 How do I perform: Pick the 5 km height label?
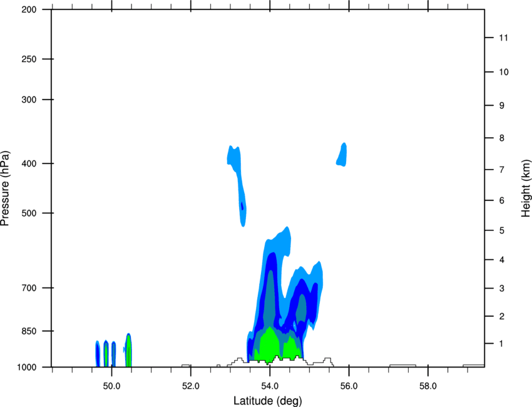tap(501, 231)
